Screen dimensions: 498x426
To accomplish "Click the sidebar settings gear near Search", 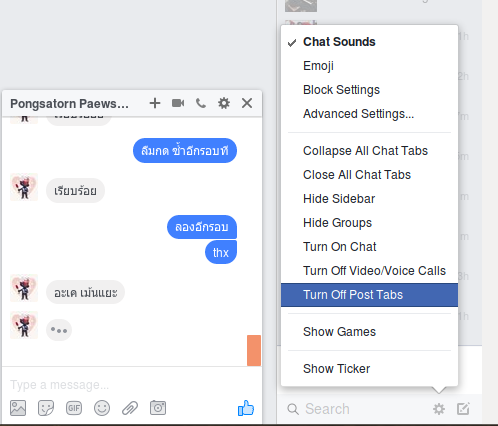I will pos(439,409).
